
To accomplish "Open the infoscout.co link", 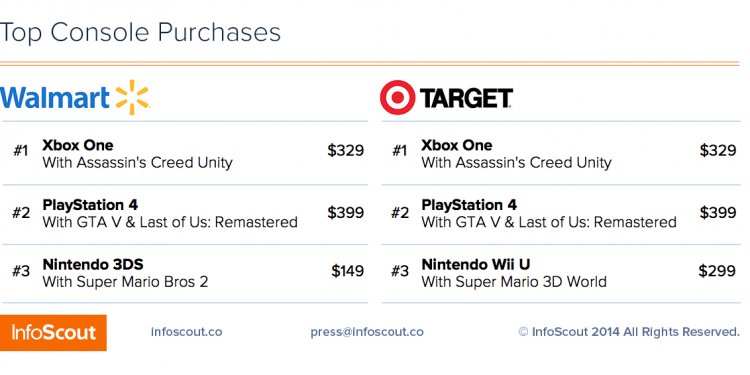I will click(x=187, y=332).
